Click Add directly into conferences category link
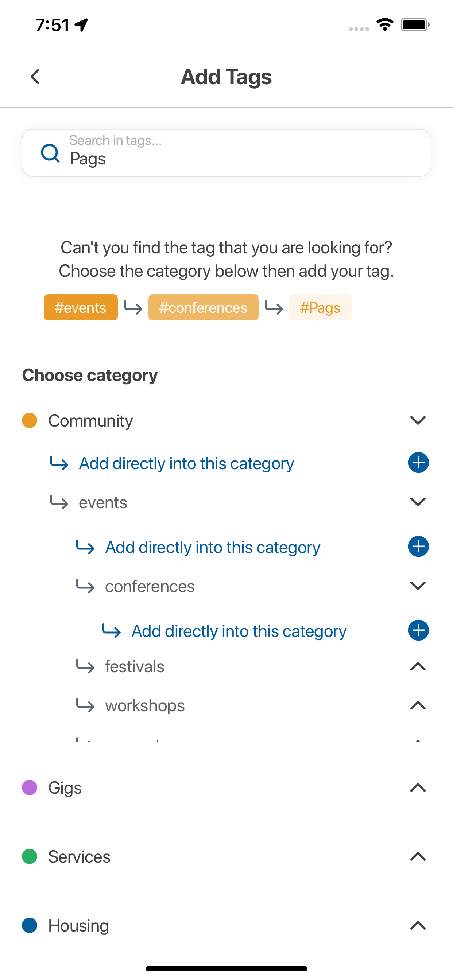 coord(239,631)
